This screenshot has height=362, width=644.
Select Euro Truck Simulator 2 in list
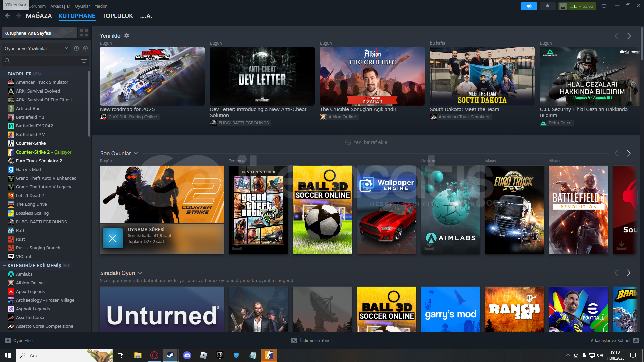tap(39, 161)
